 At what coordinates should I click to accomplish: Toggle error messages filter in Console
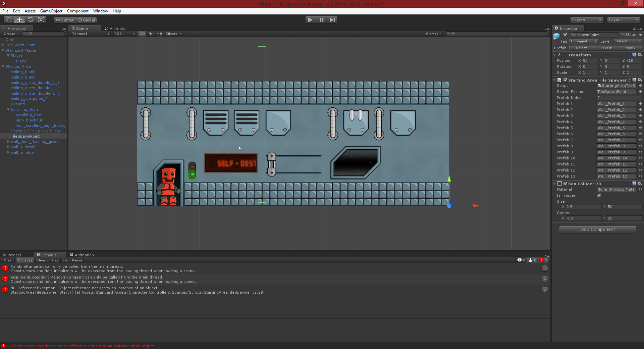(544, 260)
